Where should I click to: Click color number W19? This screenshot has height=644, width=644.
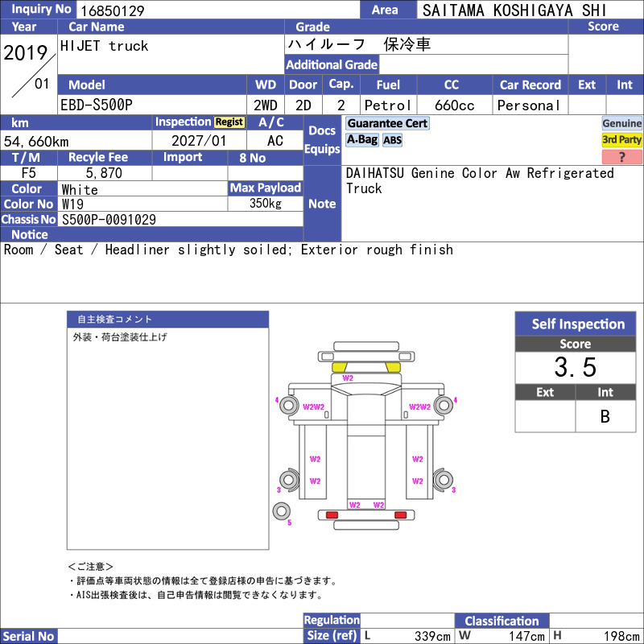click(72, 204)
